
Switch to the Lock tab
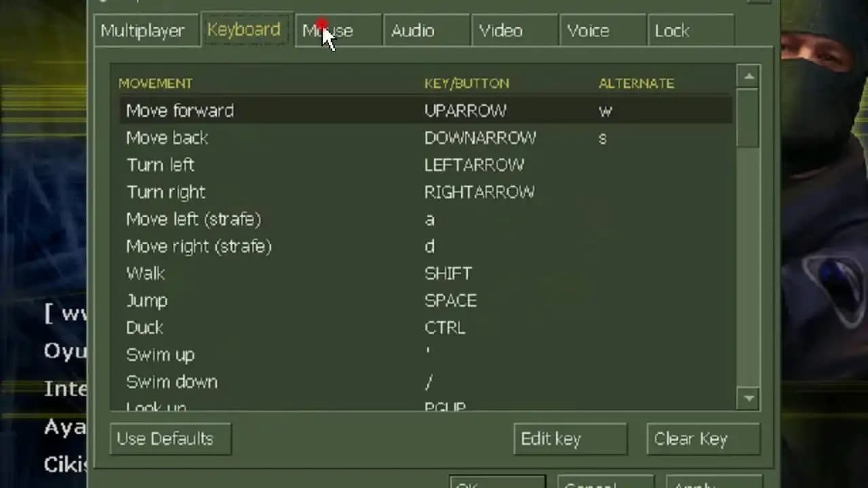[x=691, y=30]
